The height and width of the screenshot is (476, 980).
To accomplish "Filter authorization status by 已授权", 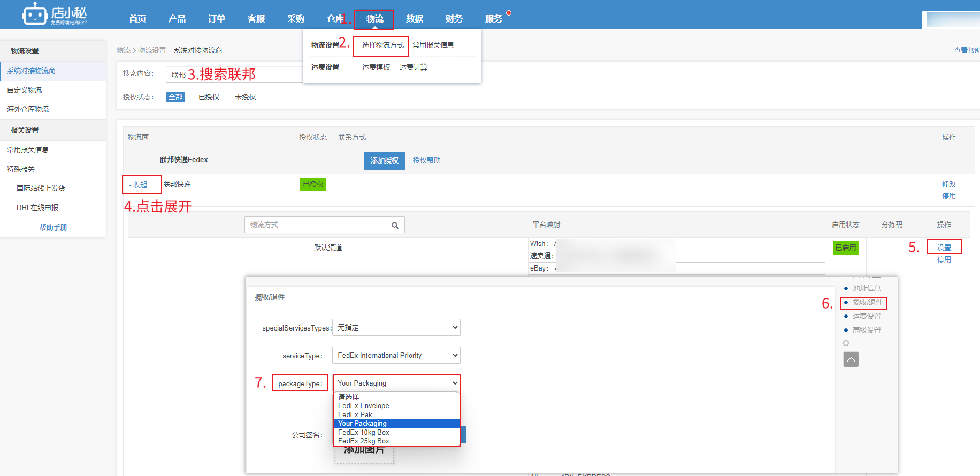I will (x=209, y=97).
